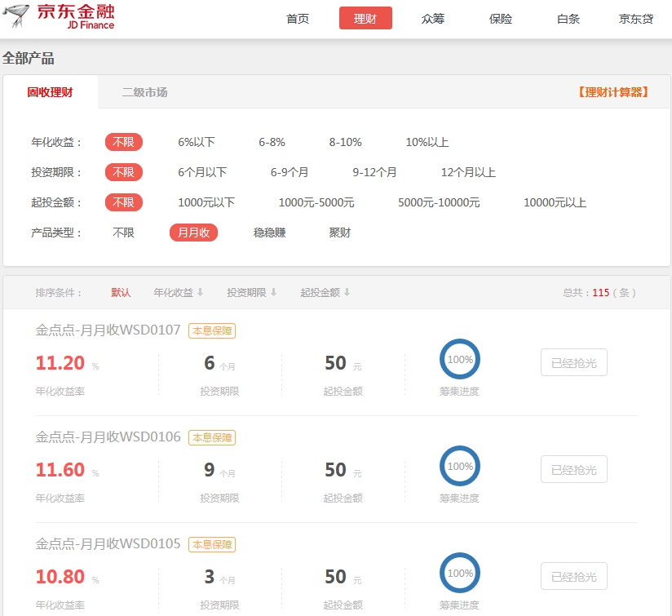The height and width of the screenshot is (616, 672).
Task: Sort by 年化收益 descending arrow
Action: click(x=200, y=293)
